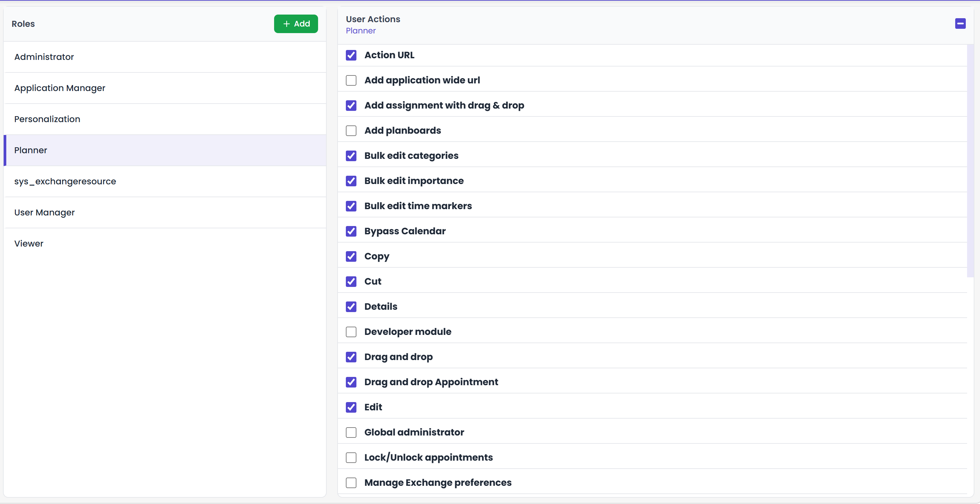Enable Developer module checkbox
980x504 pixels.
(x=351, y=332)
